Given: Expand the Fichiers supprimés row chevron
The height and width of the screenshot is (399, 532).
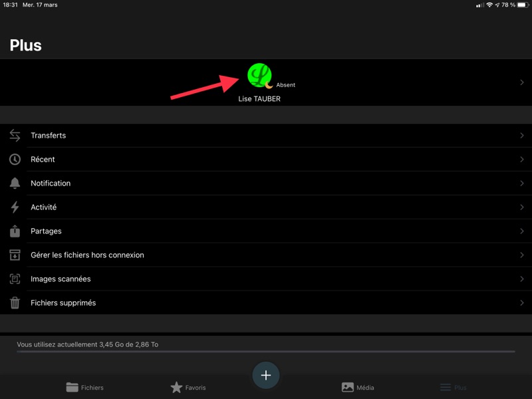Looking at the screenshot, I should click(521, 303).
